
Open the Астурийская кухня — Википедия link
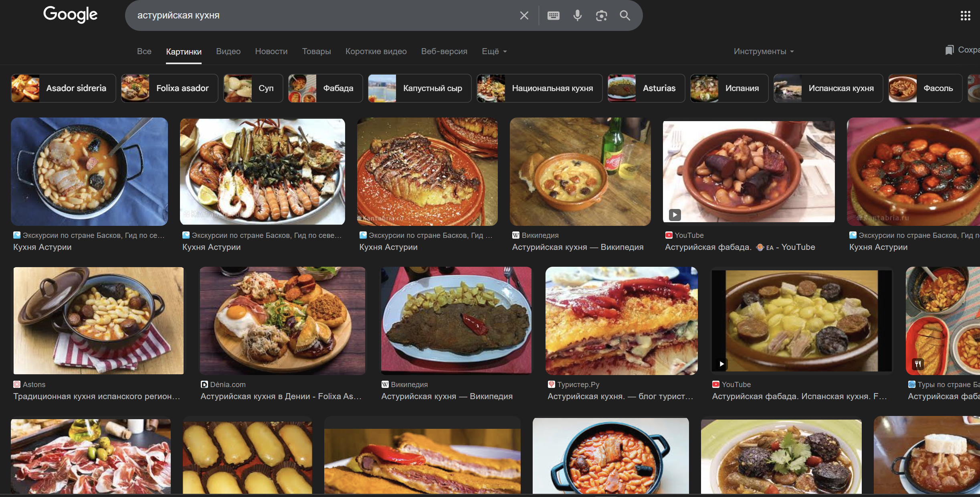tap(577, 247)
